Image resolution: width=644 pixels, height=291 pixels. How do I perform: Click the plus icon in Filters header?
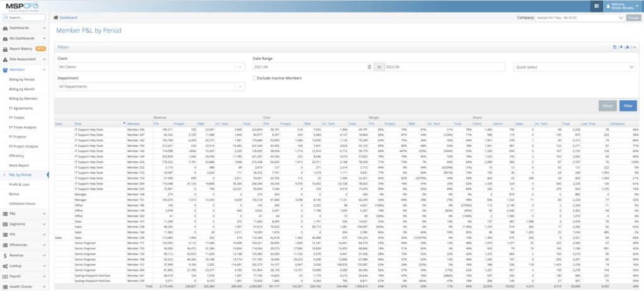point(621,47)
